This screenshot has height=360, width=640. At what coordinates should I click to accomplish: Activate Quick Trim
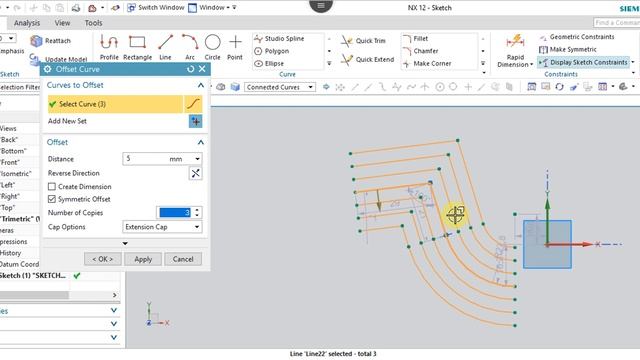pos(363,41)
